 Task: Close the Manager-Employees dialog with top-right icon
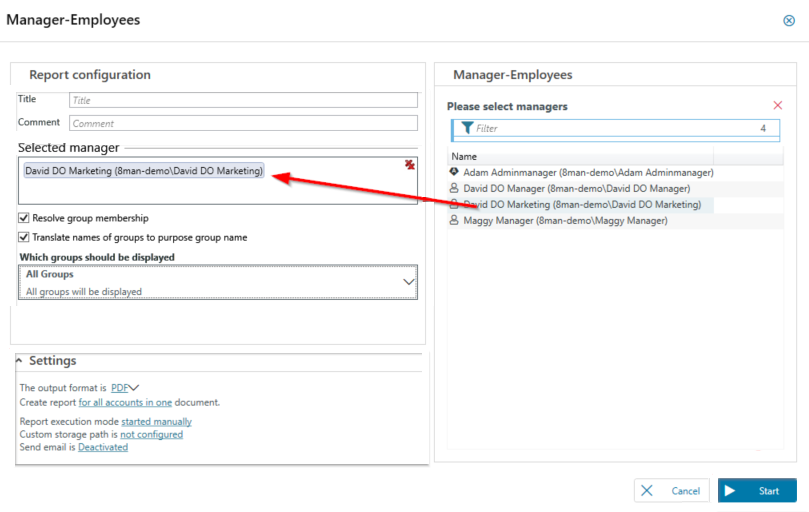[x=789, y=20]
